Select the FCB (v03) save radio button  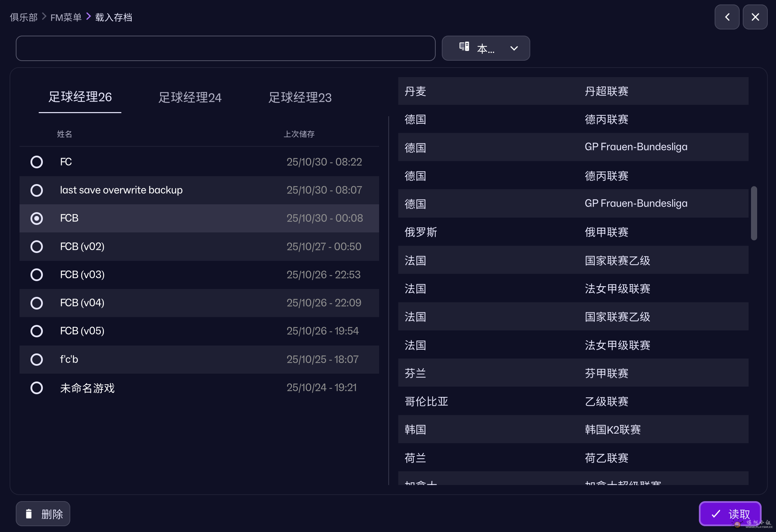(37, 275)
